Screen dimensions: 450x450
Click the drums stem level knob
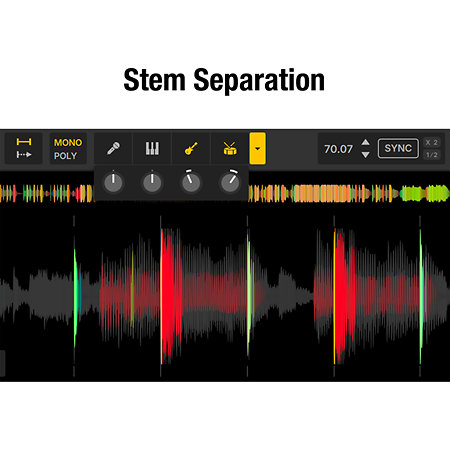click(230, 182)
